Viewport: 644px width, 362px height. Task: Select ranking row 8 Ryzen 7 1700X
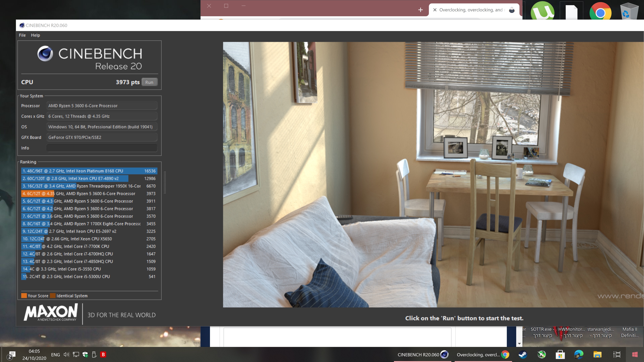pyautogui.click(x=89, y=224)
